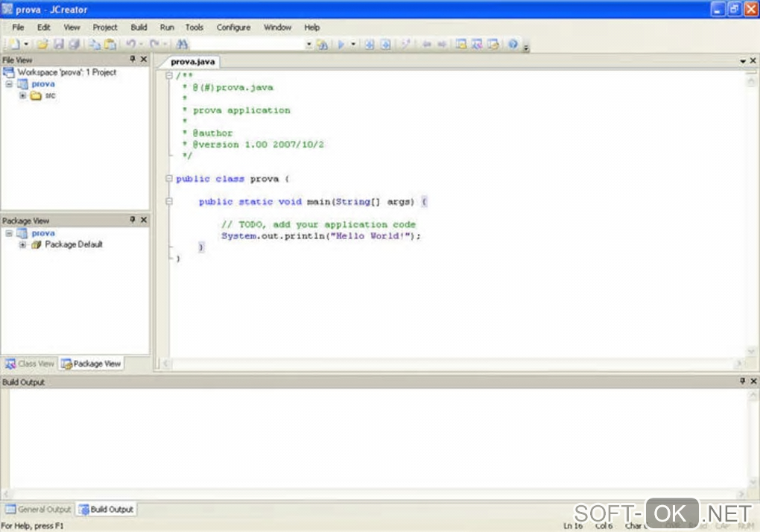
Task: Close the File View panel
Action: (x=144, y=59)
